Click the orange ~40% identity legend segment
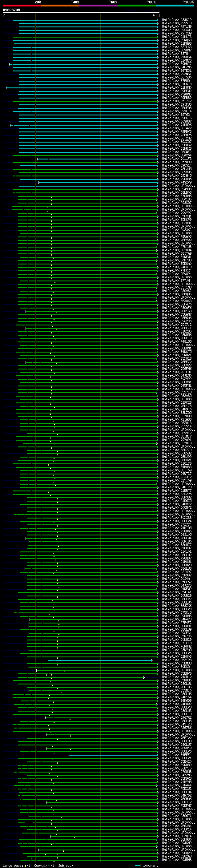 click(60, 6)
